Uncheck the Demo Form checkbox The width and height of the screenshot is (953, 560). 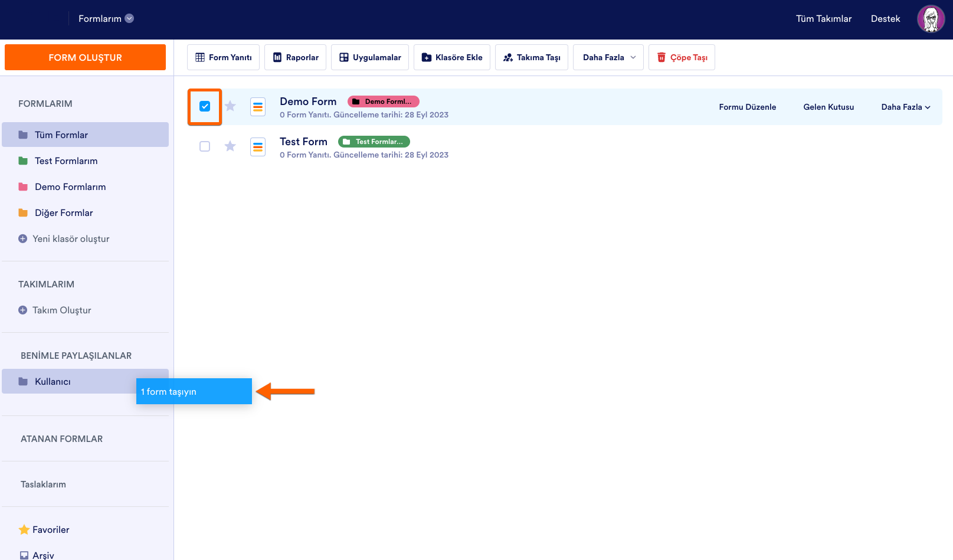pyautogui.click(x=205, y=106)
